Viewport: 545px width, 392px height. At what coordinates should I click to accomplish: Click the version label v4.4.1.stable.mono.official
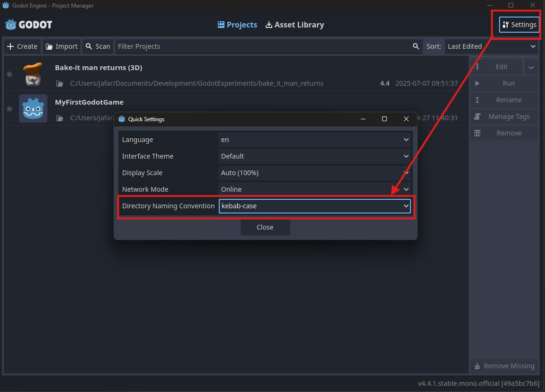click(478, 383)
